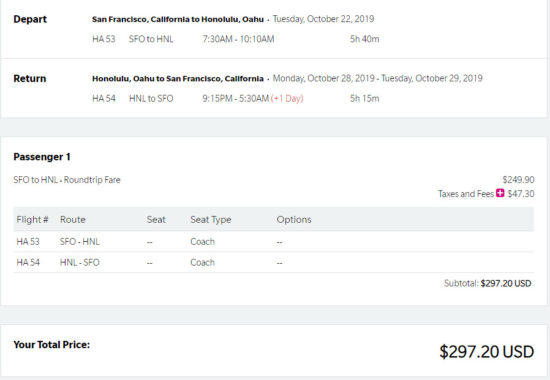Click the Flight # column header

32,220
